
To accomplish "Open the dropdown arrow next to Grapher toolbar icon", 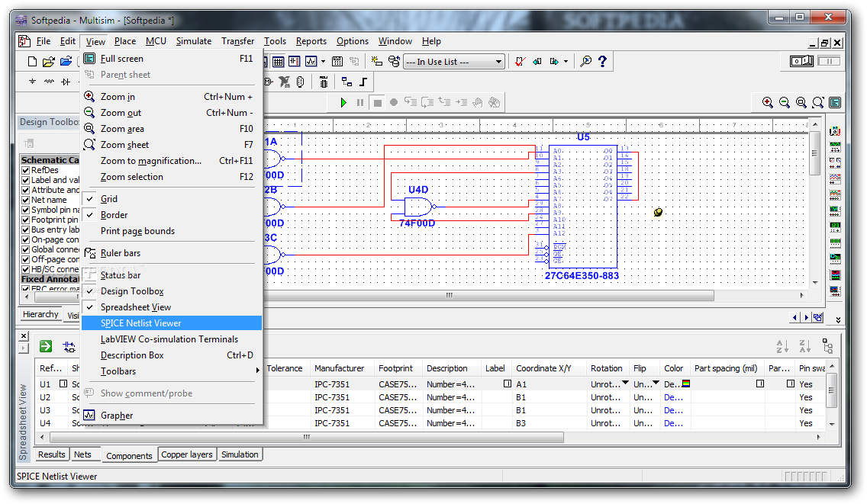I will pos(324,61).
